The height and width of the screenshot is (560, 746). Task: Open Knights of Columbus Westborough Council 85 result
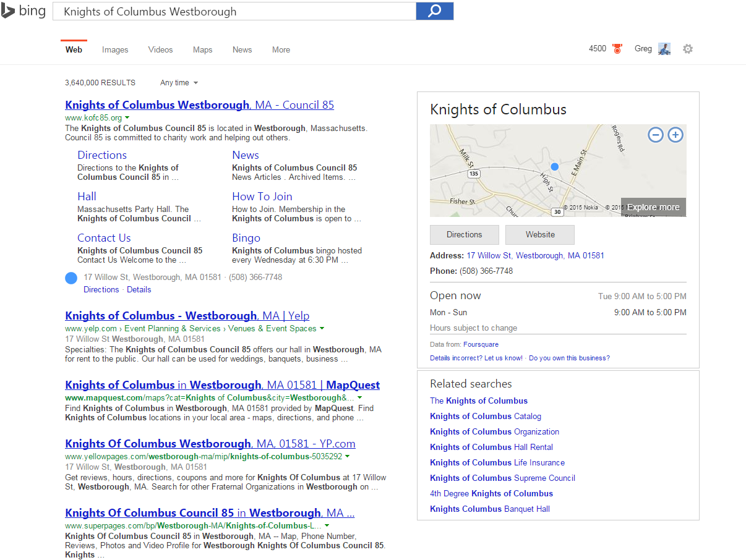199,105
